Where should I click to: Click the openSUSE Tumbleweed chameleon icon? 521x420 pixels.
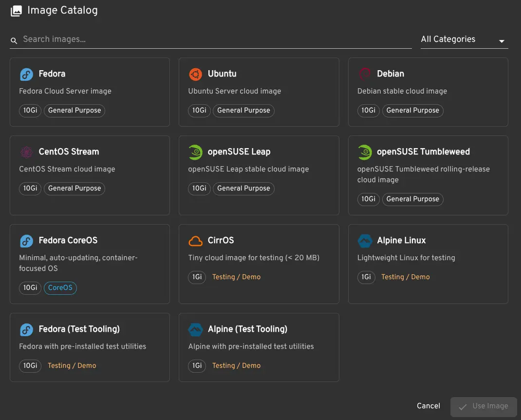pyautogui.click(x=365, y=153)
